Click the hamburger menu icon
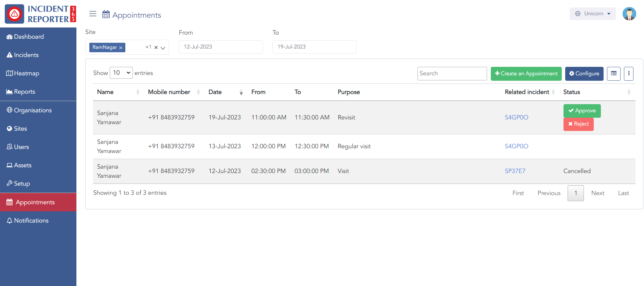 (x=93, y=14)
